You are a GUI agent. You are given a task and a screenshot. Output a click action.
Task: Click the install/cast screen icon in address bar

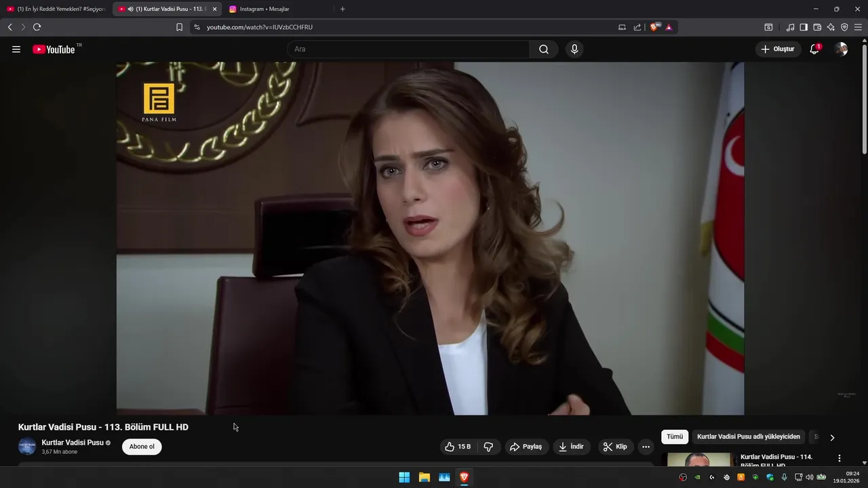622,27
